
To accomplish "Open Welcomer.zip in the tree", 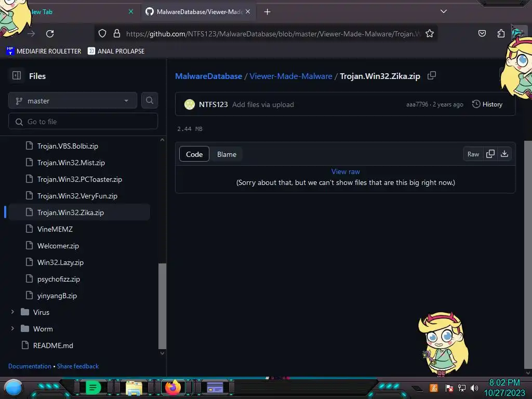I will (58, 246).
